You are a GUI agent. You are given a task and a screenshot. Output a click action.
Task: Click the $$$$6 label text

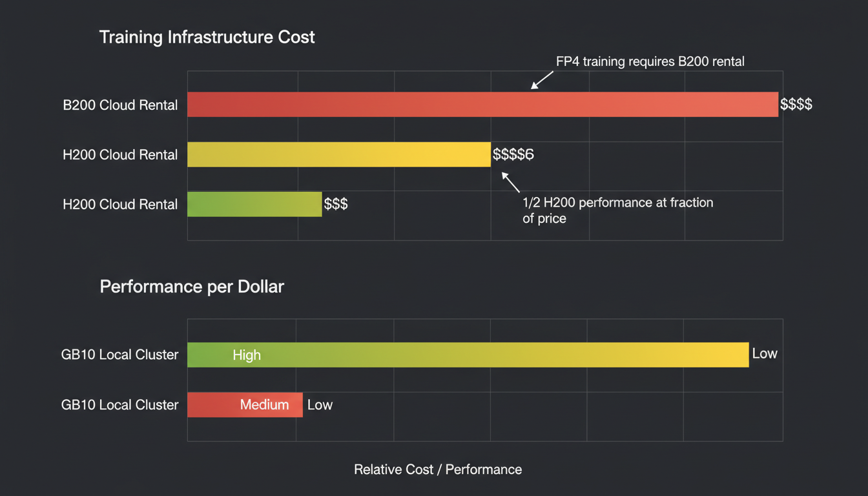point(513,154)
